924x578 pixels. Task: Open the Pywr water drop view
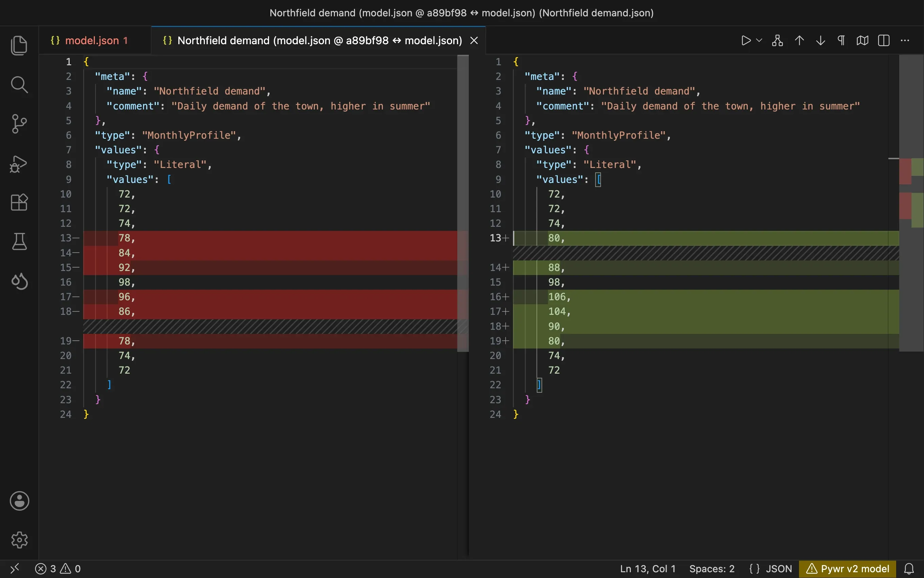pos(19,282)
